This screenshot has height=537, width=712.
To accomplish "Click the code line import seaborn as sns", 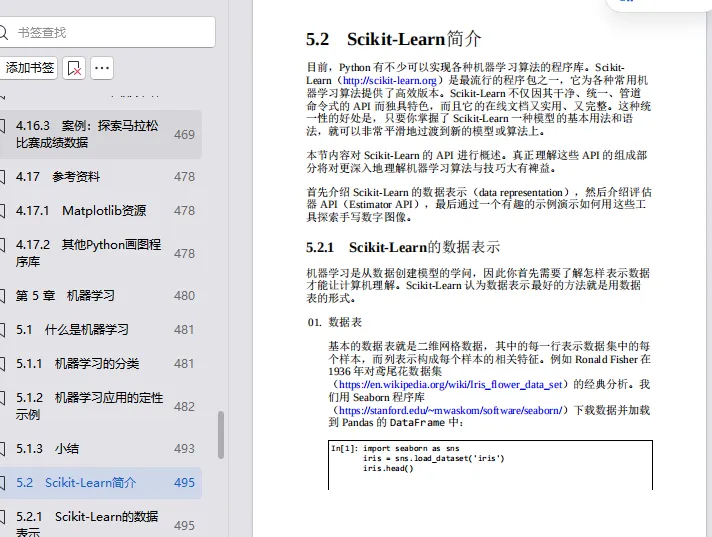I will click(411, 448).
